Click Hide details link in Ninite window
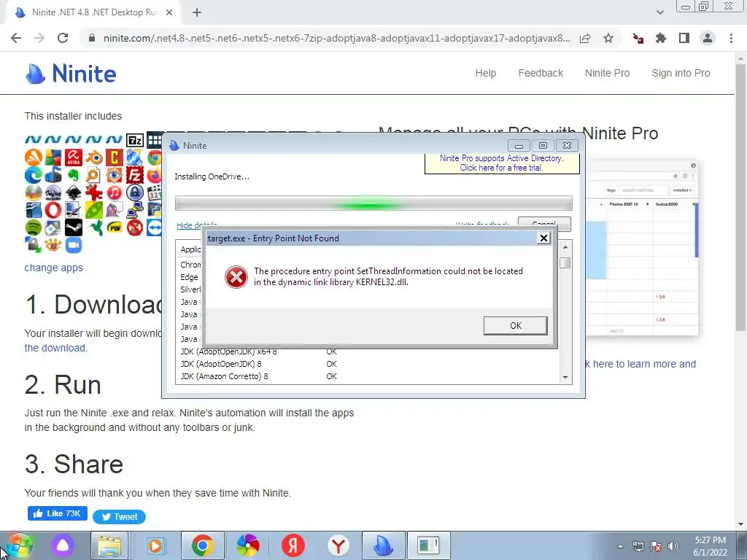 197,225
